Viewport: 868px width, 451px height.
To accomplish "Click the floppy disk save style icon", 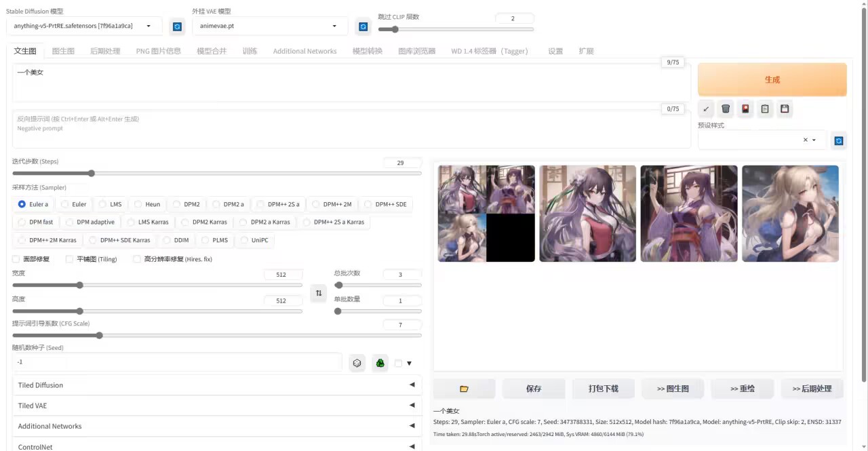I will coord(785,109).
